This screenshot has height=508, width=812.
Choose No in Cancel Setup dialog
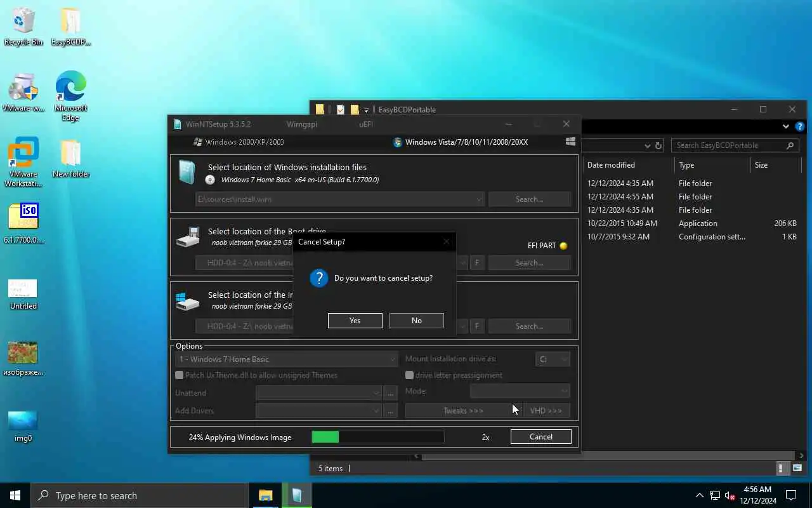click(416, 321)
